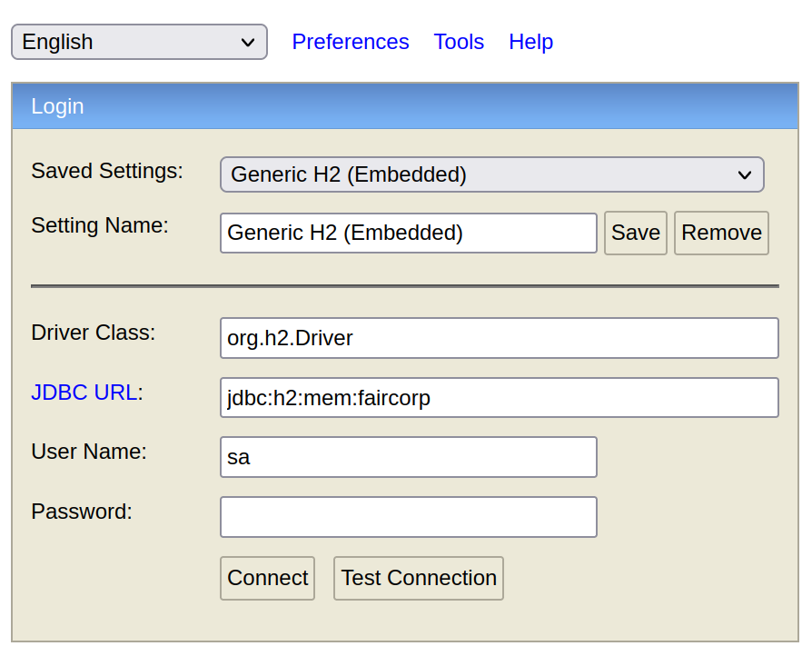Click the Connect button
Image resolution: width=812 pixels, height=666 pixels.
click(x=267, y=579)
